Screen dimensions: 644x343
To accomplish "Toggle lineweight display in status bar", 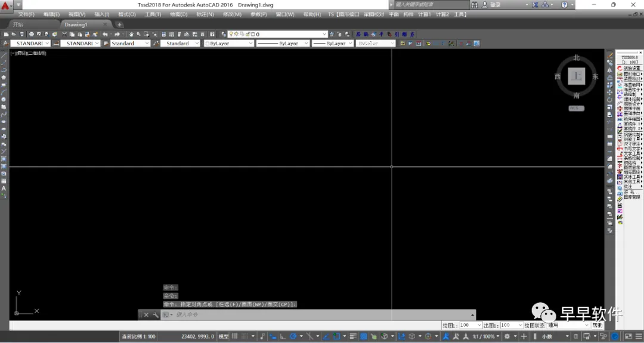I will [x=353, y=336].
